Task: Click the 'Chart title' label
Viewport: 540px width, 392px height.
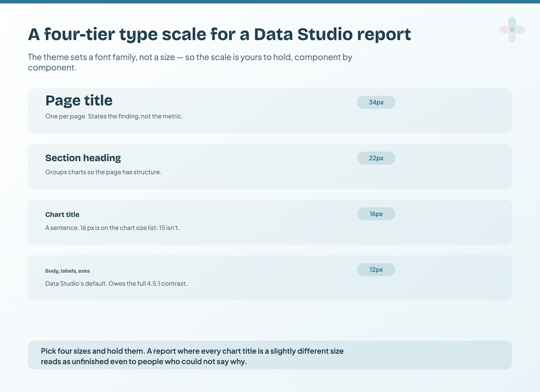Action: click(x=62, y=215)
